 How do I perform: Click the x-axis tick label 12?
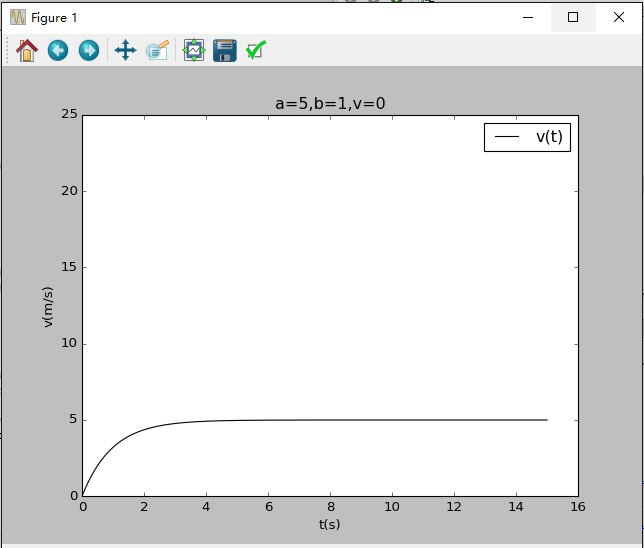[454, 507]
